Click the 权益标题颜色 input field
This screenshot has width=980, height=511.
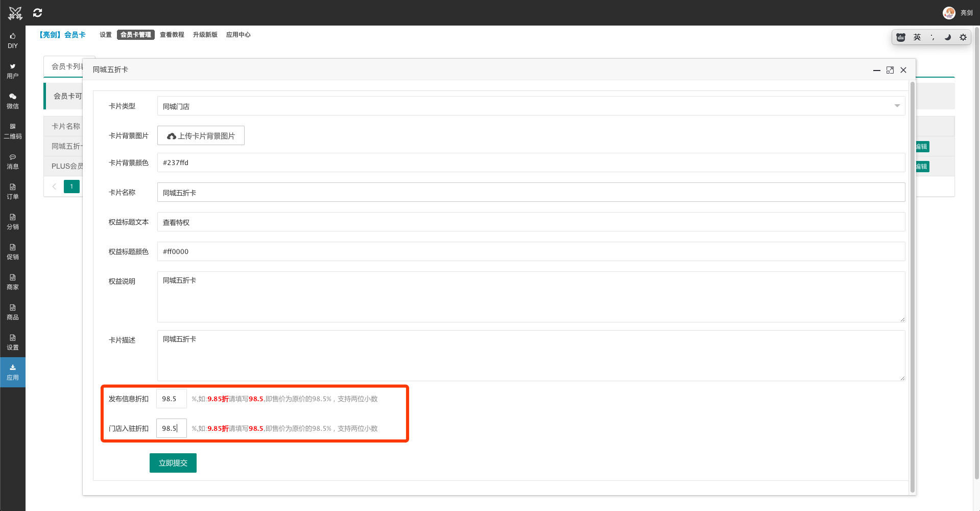pos(531,251)
